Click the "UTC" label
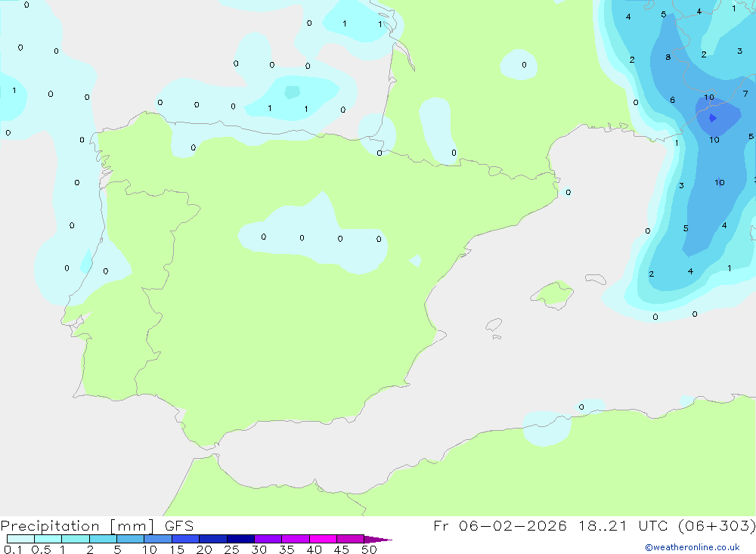This screenshot has height=554, width=756. (x=654, y=525)
